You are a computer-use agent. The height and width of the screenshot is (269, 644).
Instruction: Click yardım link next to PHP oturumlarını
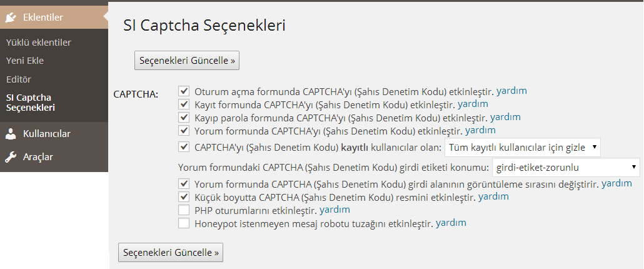tap(335, 210)
